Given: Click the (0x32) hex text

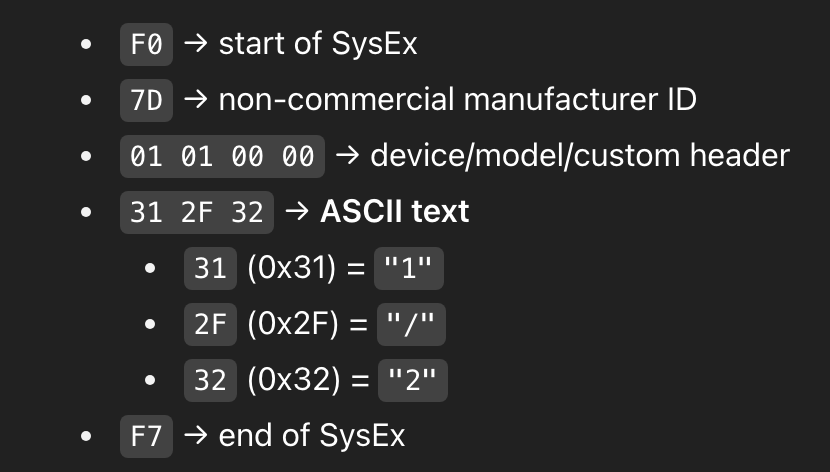Looking at the screenshot, I should [293, 380].
